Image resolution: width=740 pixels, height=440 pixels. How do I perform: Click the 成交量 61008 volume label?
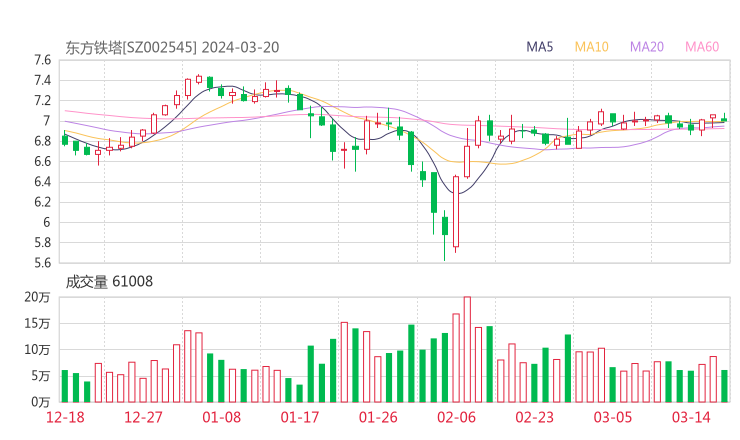click(109, 282)
